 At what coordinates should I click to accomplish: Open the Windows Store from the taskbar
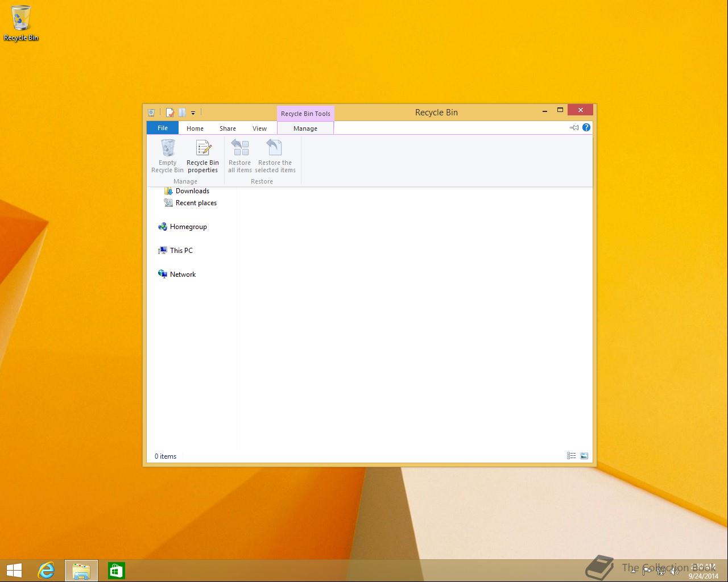click(117, 570)
